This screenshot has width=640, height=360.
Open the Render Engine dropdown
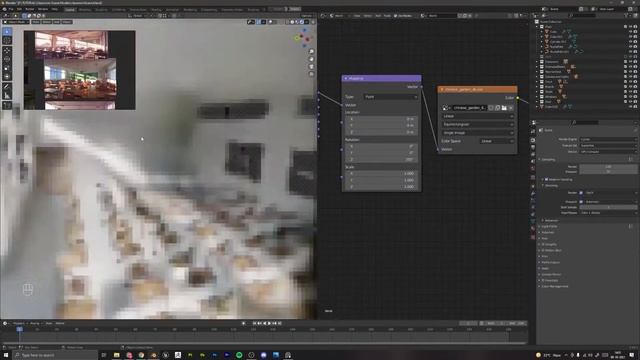click(x=608, y=139)
